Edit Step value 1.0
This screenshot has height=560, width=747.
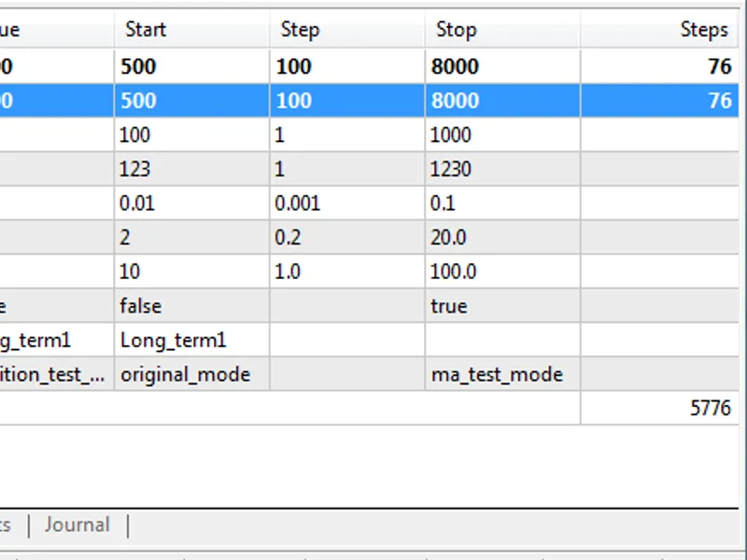347,272
